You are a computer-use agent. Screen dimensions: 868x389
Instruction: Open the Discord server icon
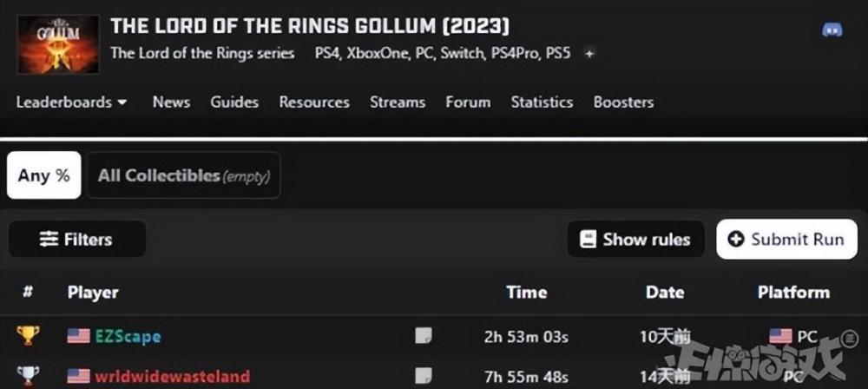(x=832, y=30)
